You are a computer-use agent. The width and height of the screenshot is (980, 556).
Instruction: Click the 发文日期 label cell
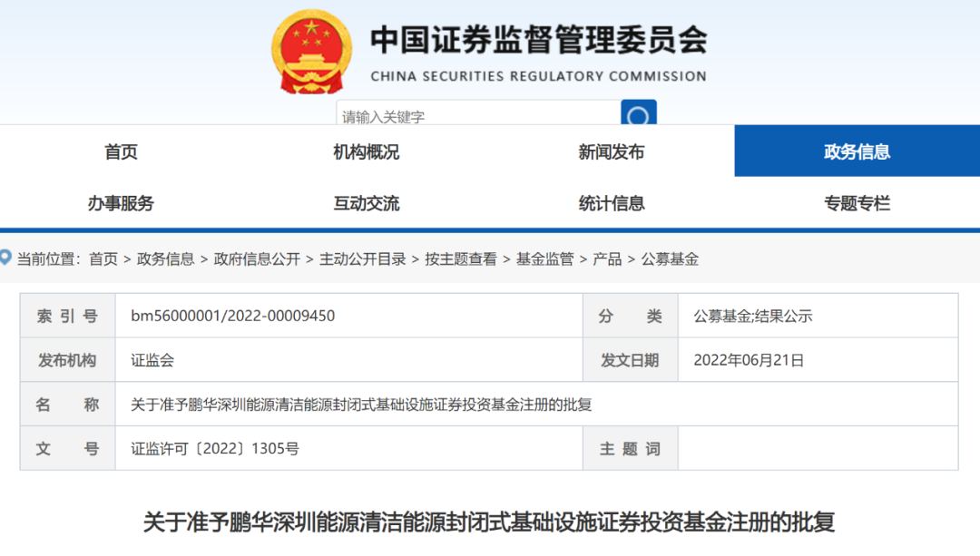coord(631,360)
